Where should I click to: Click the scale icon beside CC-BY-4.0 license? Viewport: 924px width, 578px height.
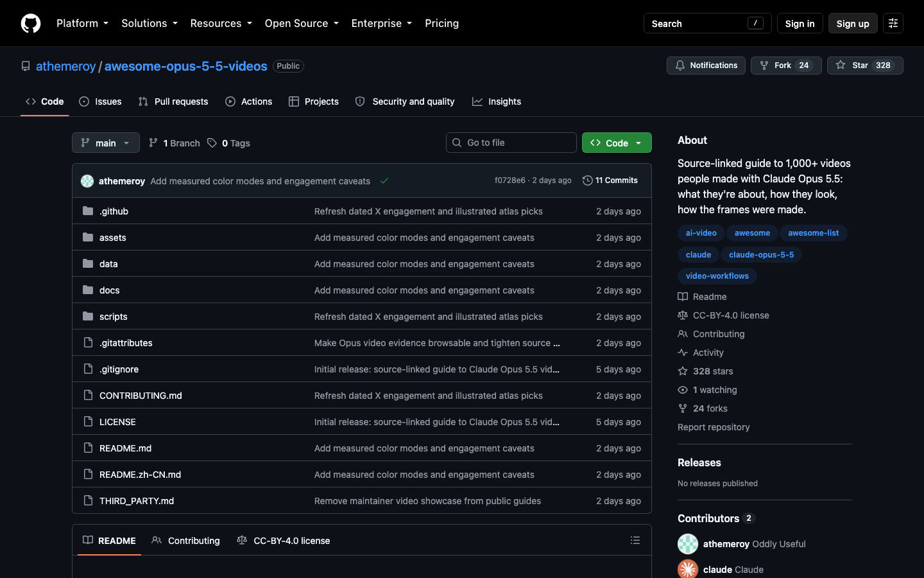click(x=683, y=315)
